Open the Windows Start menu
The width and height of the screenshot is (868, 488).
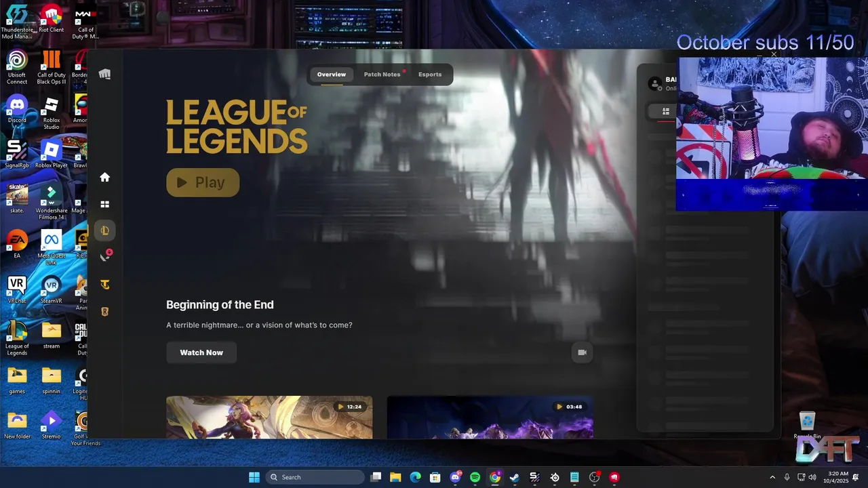click(254, 477)
